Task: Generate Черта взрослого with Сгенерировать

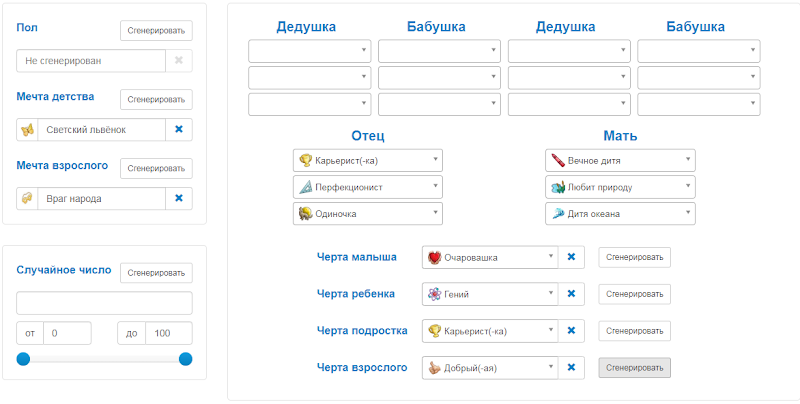Action: pyautogui.click(x=635, y=367)
